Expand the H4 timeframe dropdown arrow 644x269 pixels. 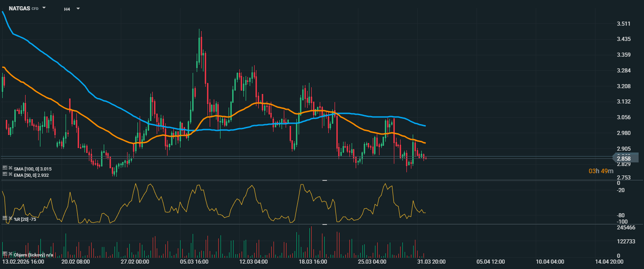pyautogui.click(x=78, y=9)
